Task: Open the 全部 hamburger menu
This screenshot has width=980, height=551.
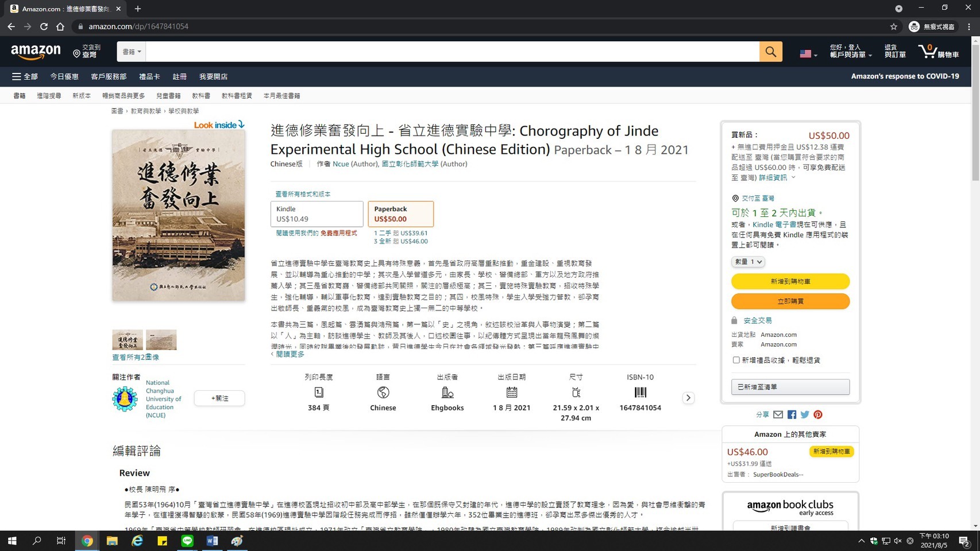Action: [25, 76]
